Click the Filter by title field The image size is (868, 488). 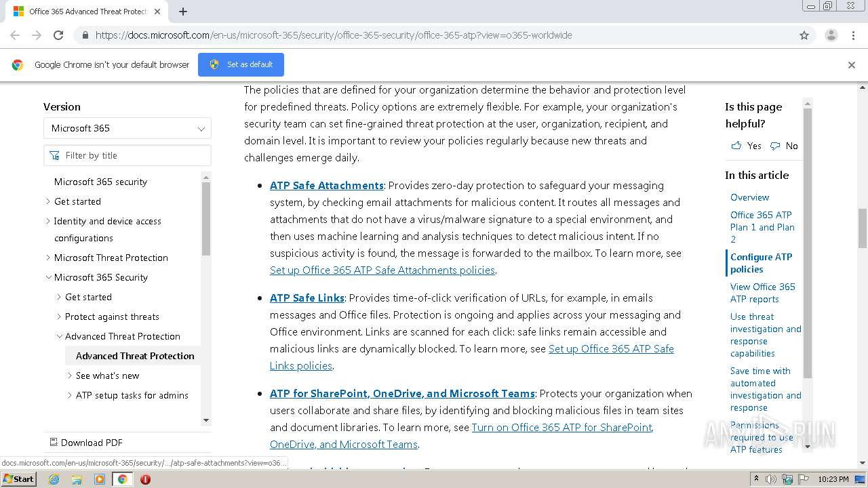[x=127, y=155]
